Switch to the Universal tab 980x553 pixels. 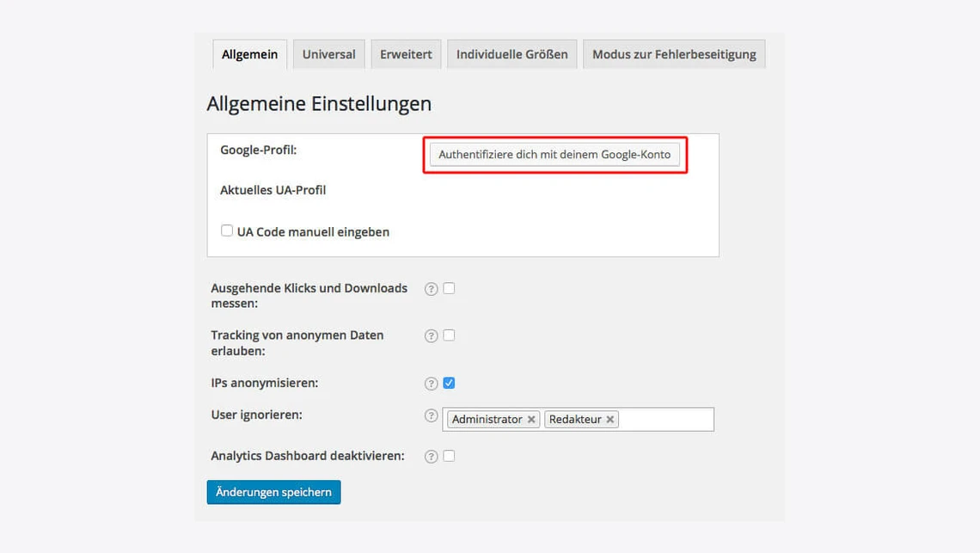pyautogui.click(x=328, y=54)
